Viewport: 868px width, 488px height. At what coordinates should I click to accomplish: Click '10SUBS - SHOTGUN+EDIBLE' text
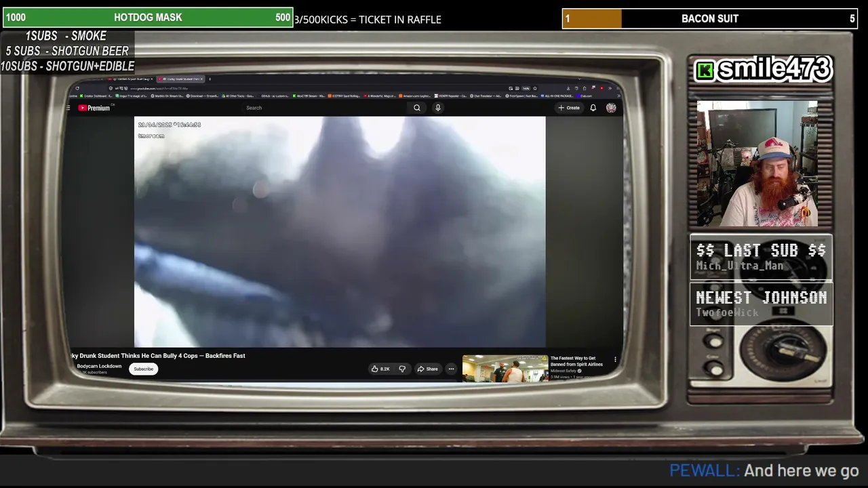(x=67, y=66)
